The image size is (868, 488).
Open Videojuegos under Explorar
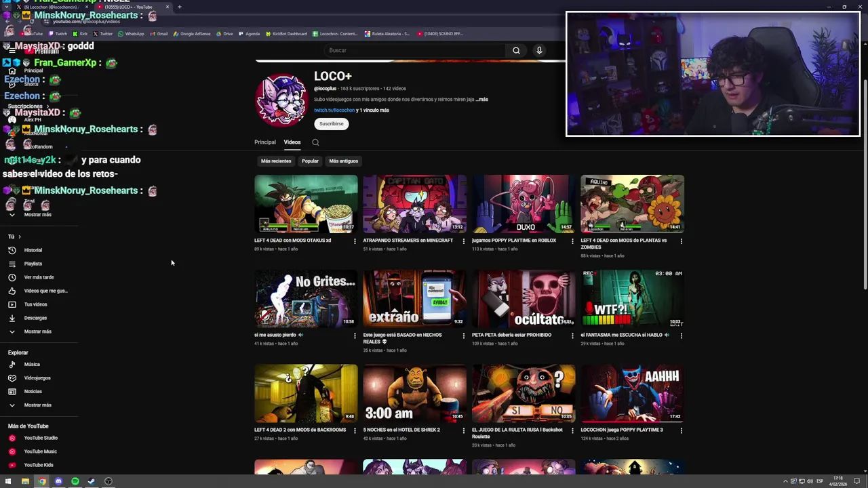pyautogui.click(x=37, y=378)
